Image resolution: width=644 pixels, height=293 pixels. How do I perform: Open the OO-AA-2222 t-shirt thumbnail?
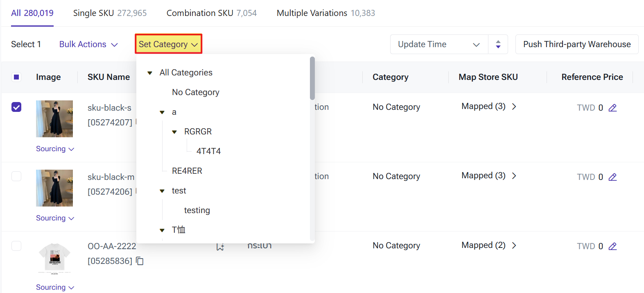54,257
